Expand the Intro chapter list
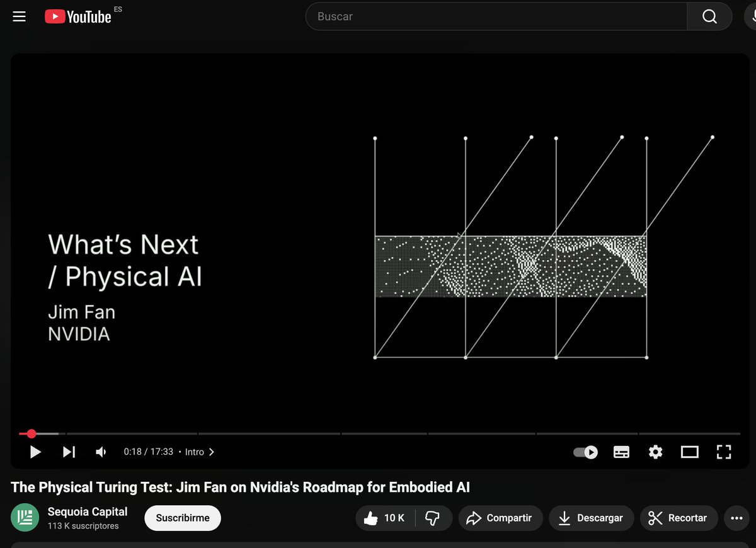The width and height of the screenshot is (756, 548). pyautogui.click(x=200, y=452)
